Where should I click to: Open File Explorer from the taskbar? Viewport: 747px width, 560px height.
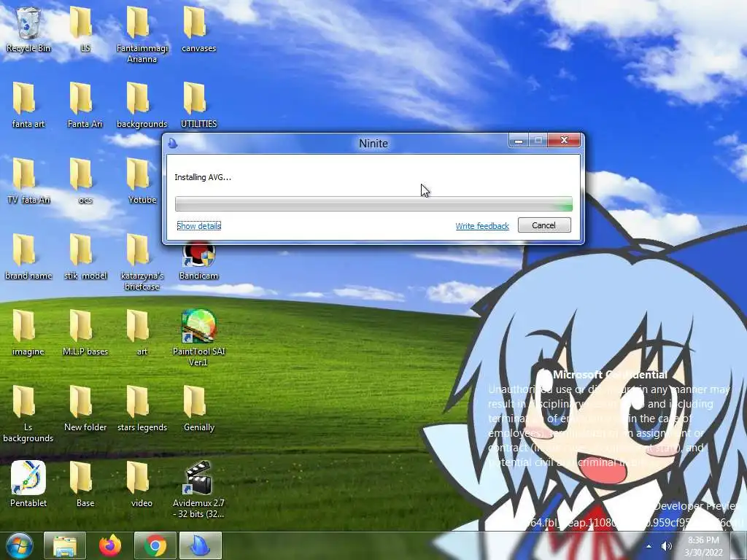tap(65, 545)
